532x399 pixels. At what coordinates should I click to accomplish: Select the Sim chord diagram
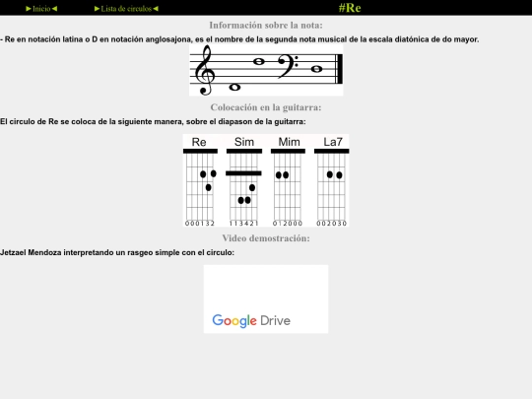(244, 180)
